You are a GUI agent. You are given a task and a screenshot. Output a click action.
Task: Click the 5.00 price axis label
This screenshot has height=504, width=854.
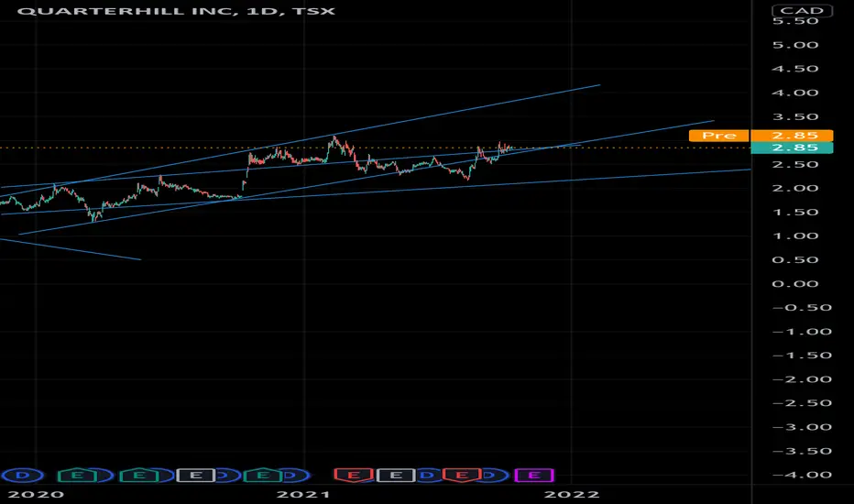(795, 45)
